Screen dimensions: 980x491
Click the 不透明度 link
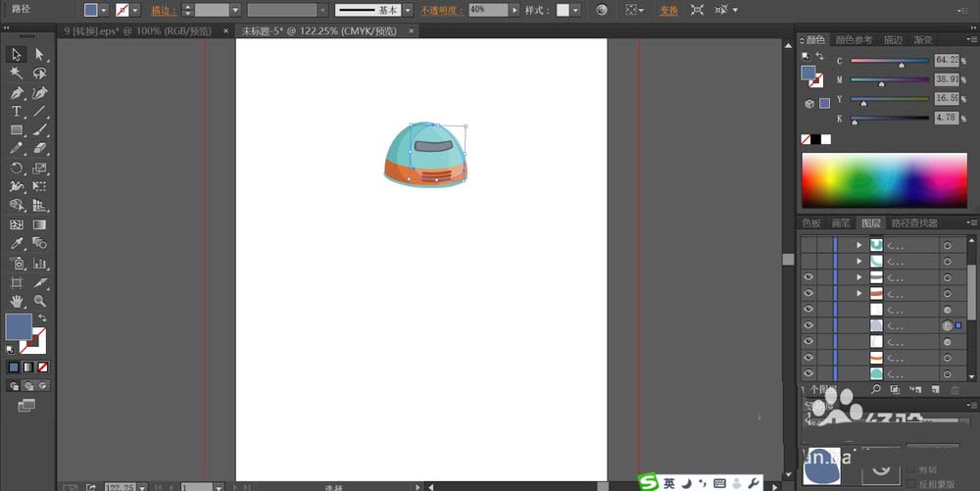441,11
